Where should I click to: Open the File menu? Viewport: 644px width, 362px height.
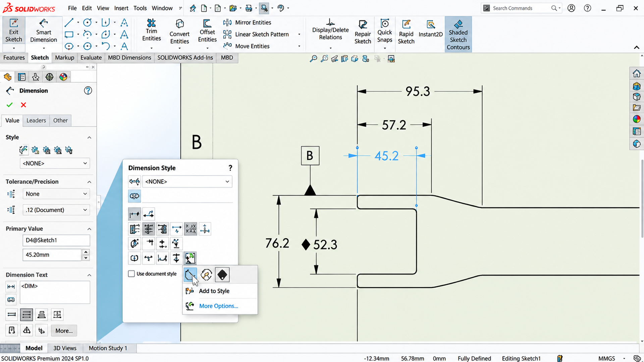72,8
